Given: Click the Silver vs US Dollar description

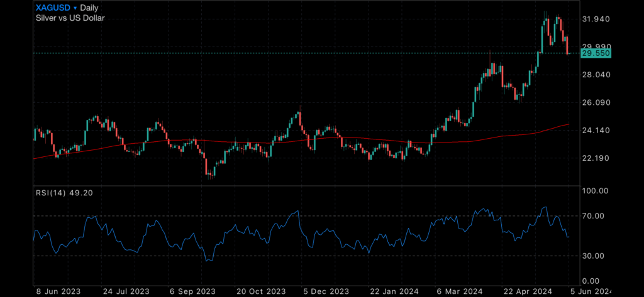Looking at the screenshot, I should coord(70,18).
